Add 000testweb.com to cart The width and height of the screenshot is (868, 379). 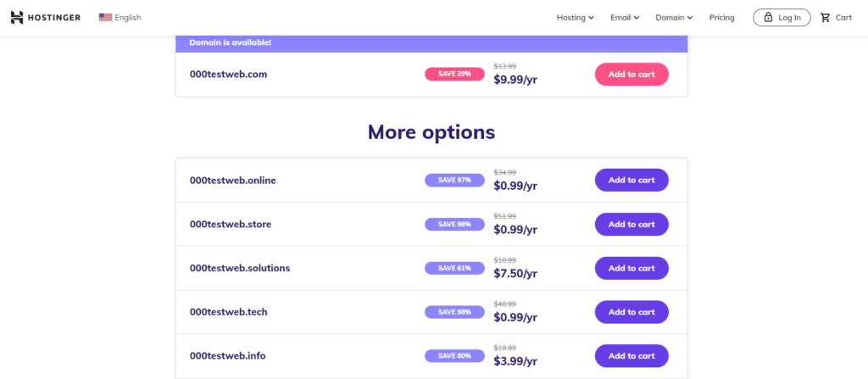tap(632, 75)
